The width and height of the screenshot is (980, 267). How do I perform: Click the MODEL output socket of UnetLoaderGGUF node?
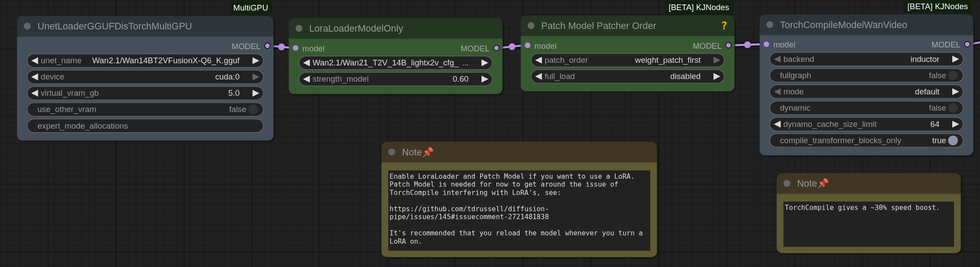pos(267,46)
